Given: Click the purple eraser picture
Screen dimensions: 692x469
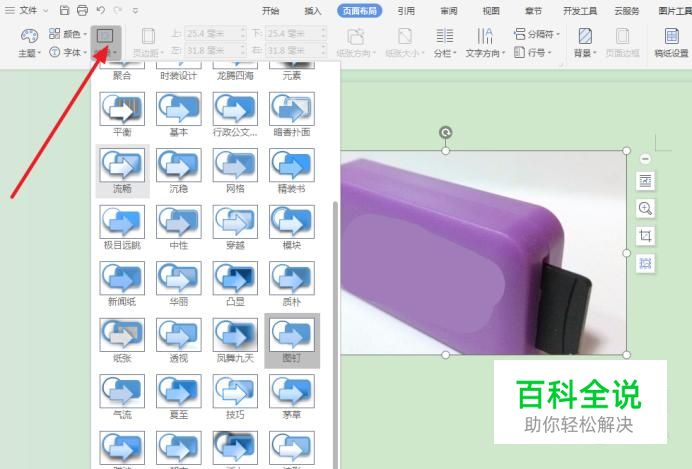Looking at the screenshot, I should pos(483,252).
